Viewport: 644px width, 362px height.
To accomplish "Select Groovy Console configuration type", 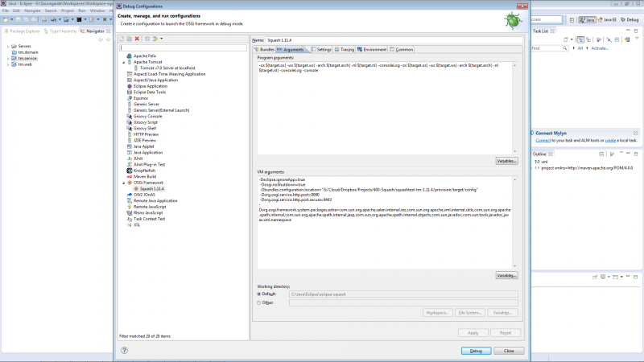I will click(x=147, y=116).
